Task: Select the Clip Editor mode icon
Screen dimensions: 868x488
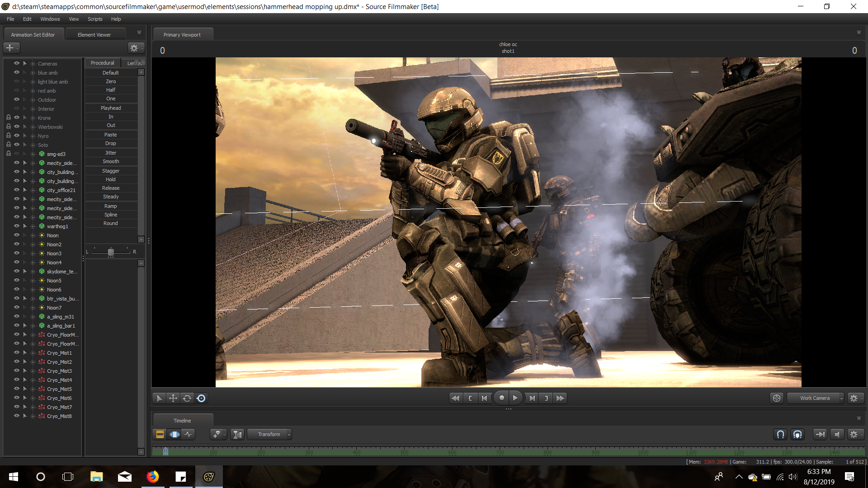Action: [160, 434]
